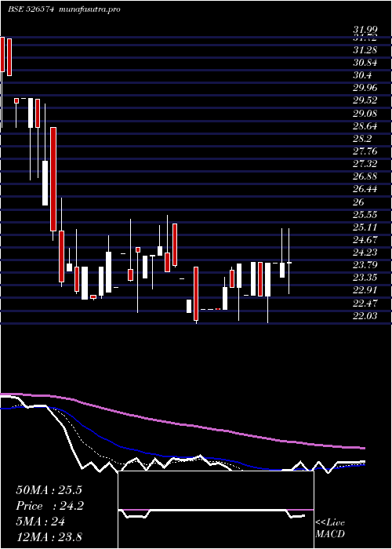Viewport: 392px width, 549px height.
Task: Click the 'Price : 24.2' readout
Action: [49, 506]
